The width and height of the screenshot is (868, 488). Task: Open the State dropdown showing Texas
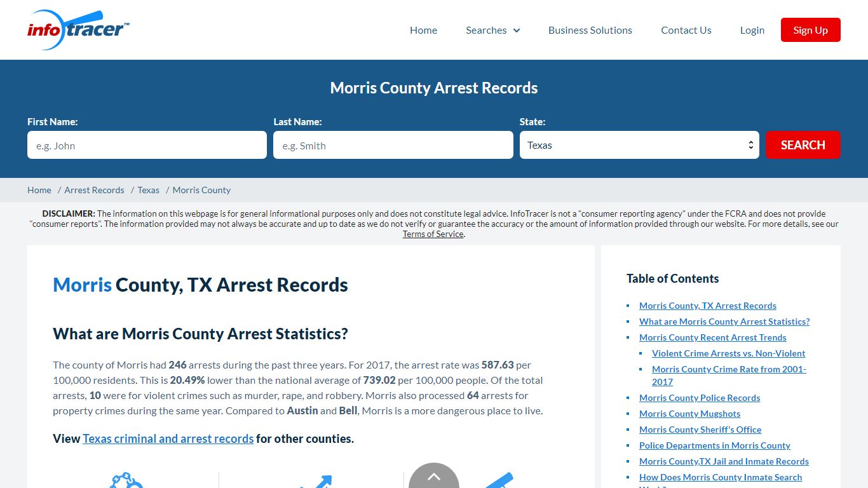pyautogui.click(x=639, y=145)
